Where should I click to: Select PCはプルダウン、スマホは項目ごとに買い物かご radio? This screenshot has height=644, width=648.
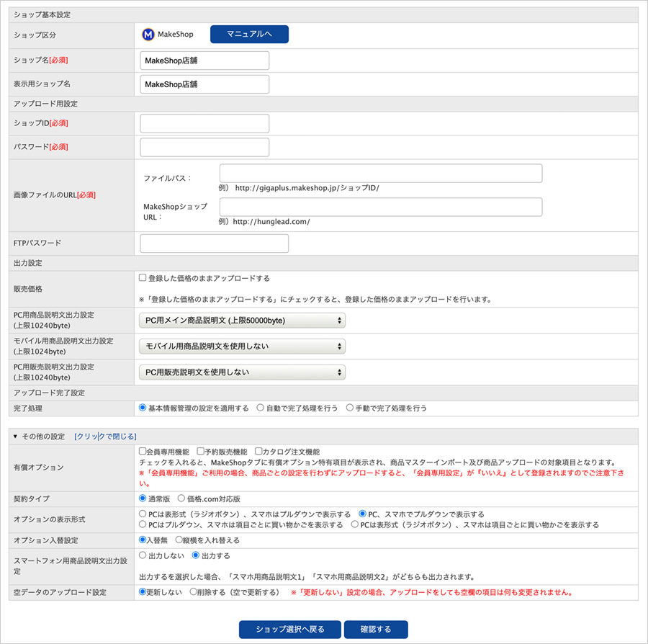[x=143, y=524]
